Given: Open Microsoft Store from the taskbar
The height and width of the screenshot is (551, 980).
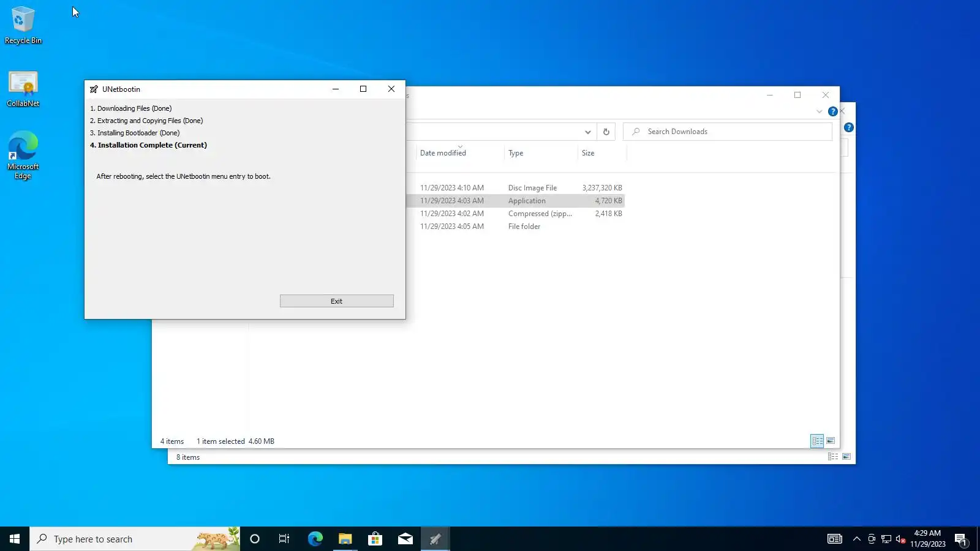Looking at the screenshot, I should pos(375,539).
